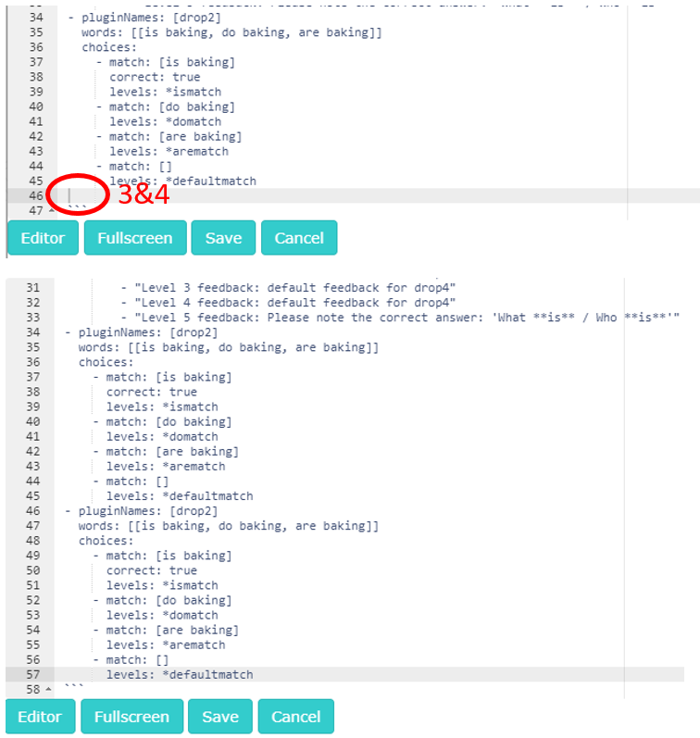Open Fullscreen for the editor ending at line 47
Image resolution: width=700 pixels, height=738 pixels.
tap(135, 238)
